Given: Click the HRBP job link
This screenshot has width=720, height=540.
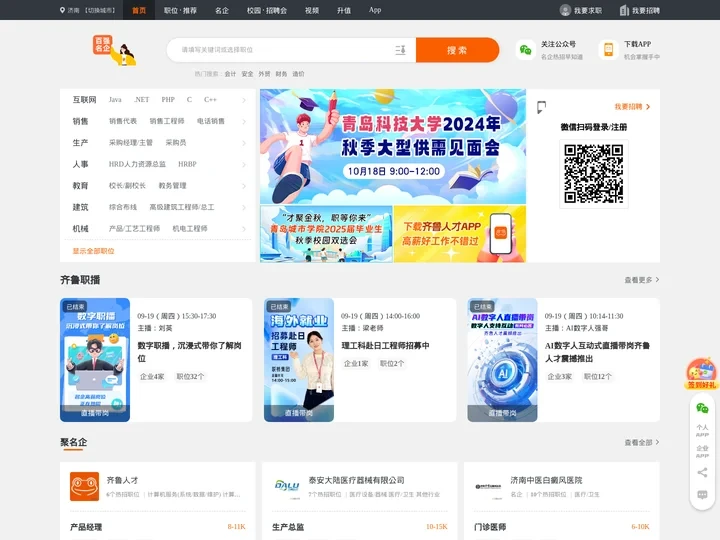Looking at the screenshot, I should tap(187, 164).
